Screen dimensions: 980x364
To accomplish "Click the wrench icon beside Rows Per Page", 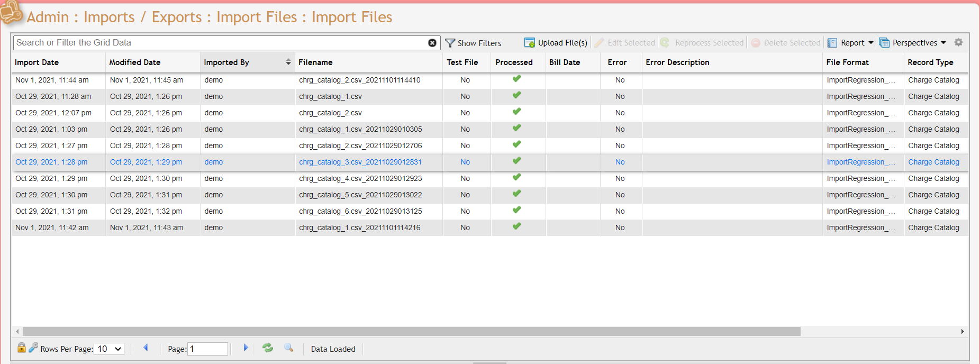I will pos(33,348).
